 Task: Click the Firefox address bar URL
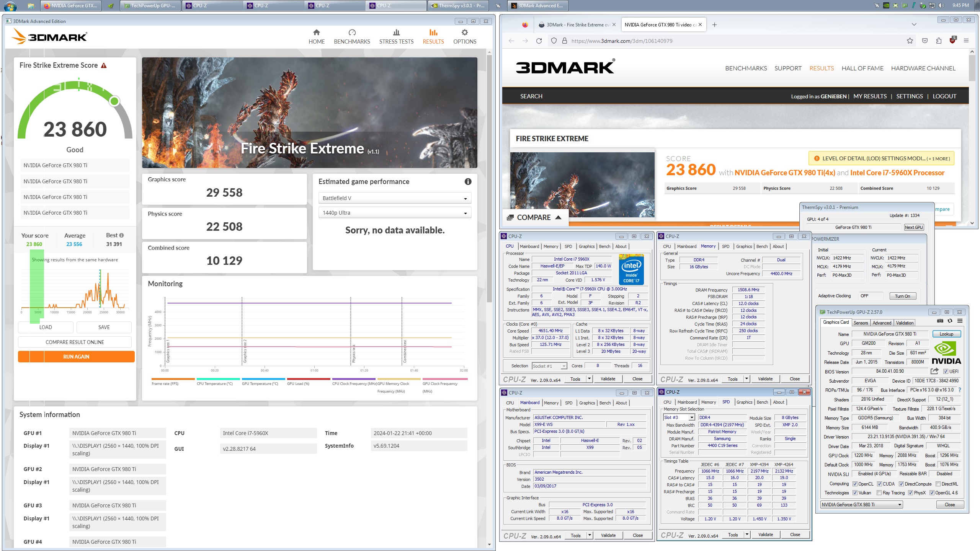622,41
